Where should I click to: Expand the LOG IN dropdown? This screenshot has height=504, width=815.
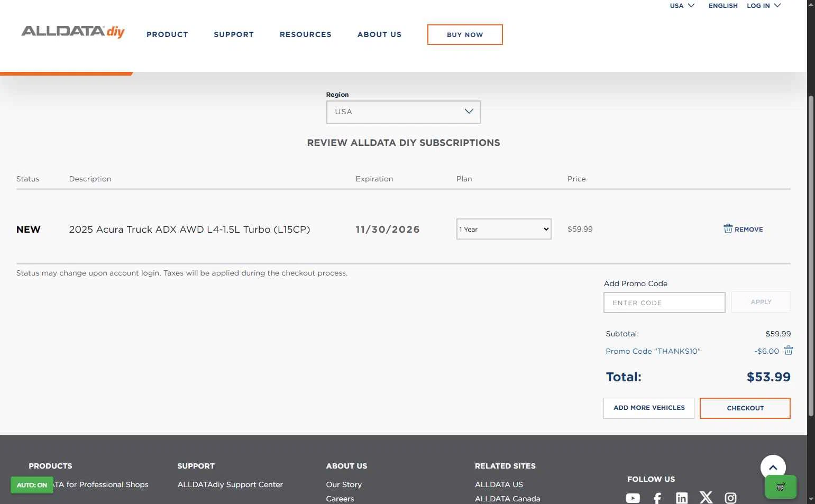pyautogui.click(x=764, y=6)
